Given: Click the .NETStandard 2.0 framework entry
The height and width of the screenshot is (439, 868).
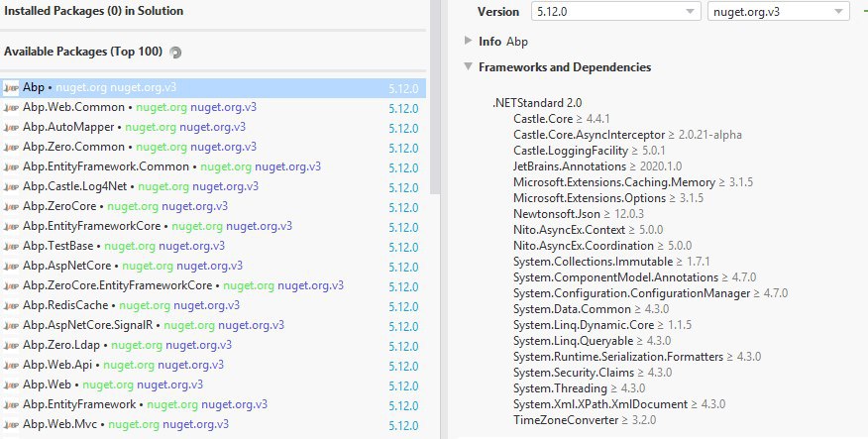Looking at the screenshot, I should pos(537,103).
